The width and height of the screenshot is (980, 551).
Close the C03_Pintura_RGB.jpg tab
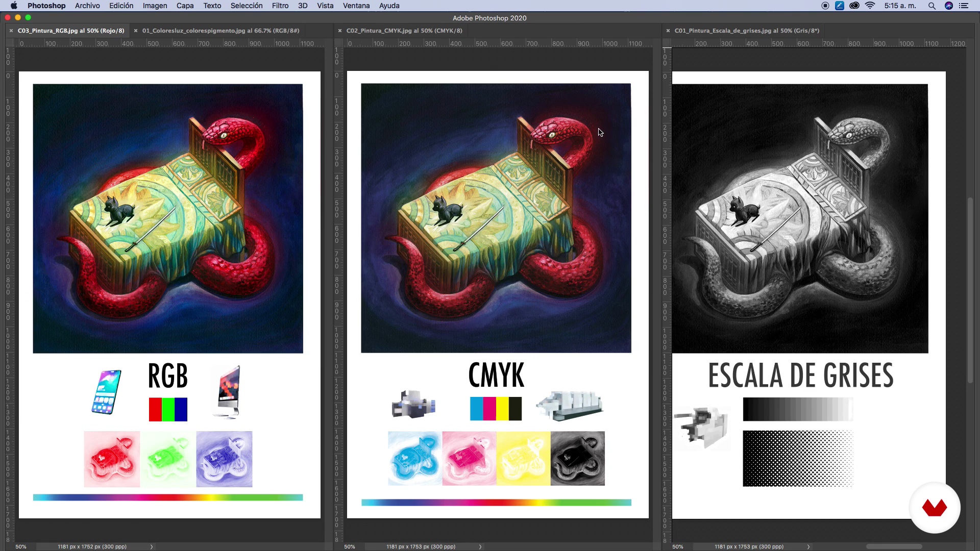(11, 31)
